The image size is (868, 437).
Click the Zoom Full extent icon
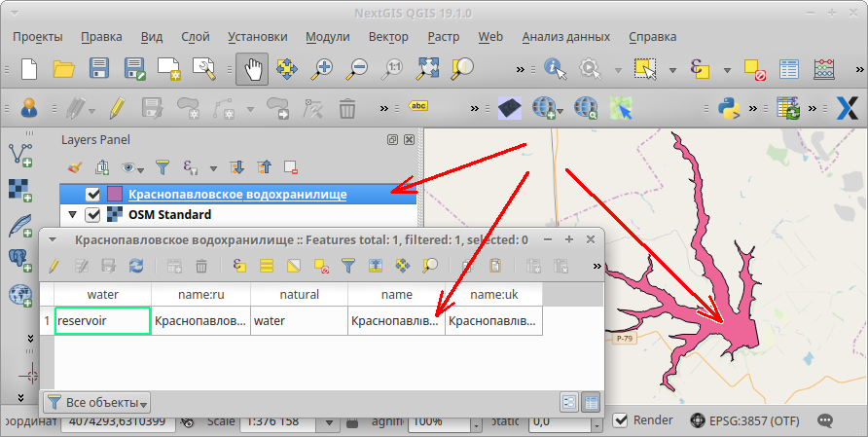point(427,69)
